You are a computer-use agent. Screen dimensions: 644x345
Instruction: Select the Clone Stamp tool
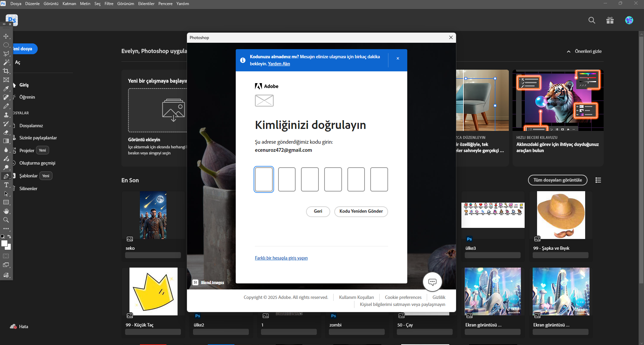[6, 115]
